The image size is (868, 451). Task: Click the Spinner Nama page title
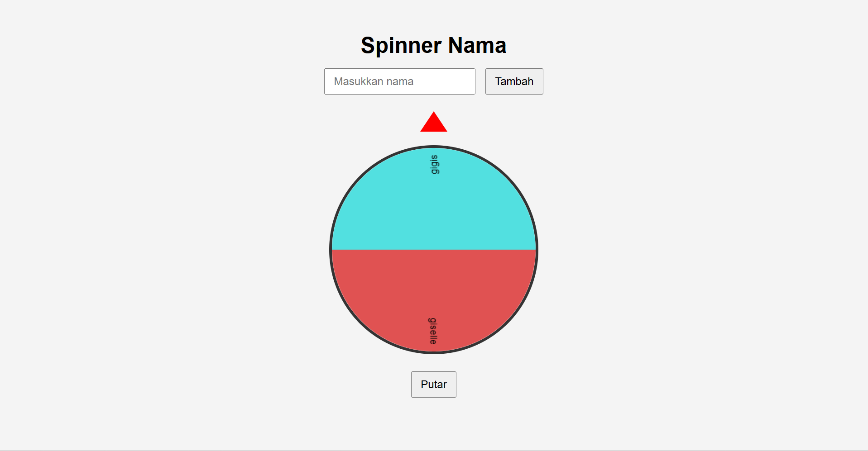pyautogui.click(x=433, y=45)
